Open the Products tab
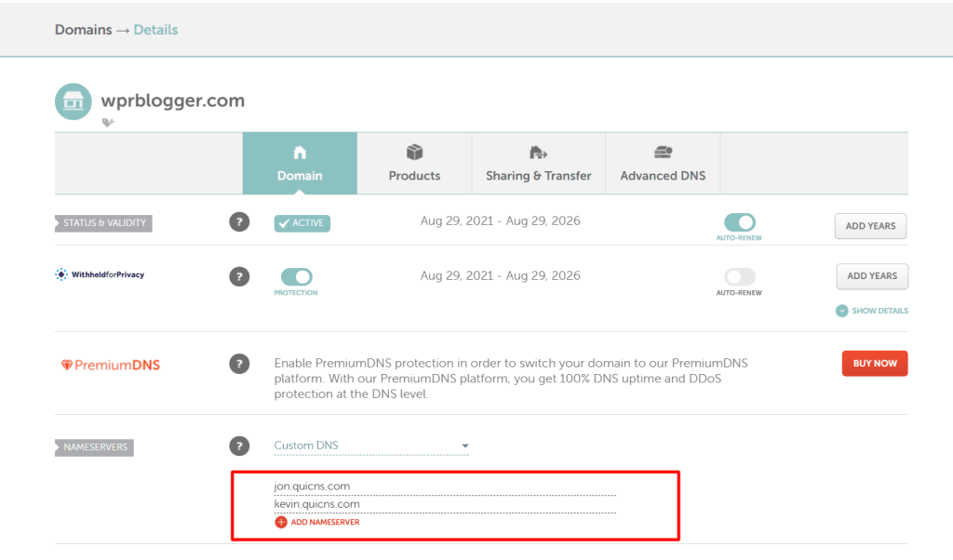The width and height of the screenshot is (953, 560). [414, 164]
